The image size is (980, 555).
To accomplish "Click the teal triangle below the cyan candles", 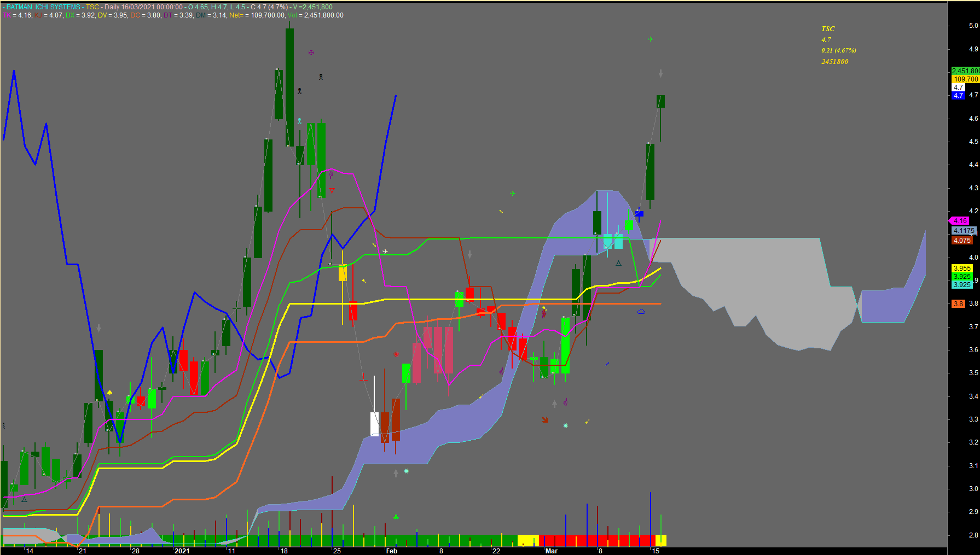I will coord(618,264).
